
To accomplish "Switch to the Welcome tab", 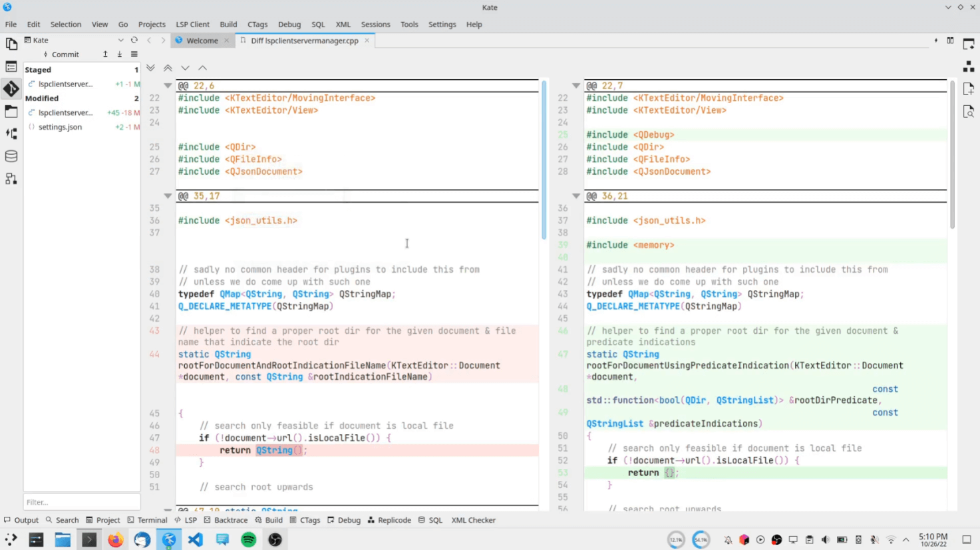I will pyautogui.click(x=202, y=40).
